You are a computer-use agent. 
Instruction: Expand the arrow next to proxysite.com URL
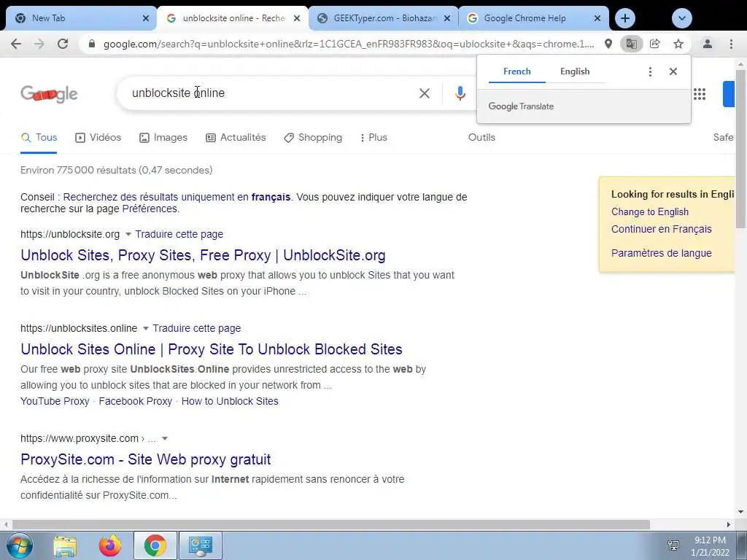click(164, 438)
